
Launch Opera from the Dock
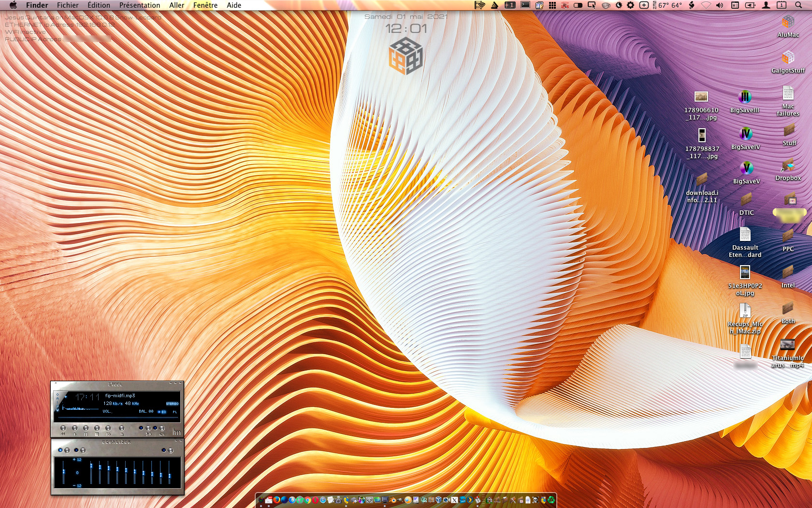point(315,500)
